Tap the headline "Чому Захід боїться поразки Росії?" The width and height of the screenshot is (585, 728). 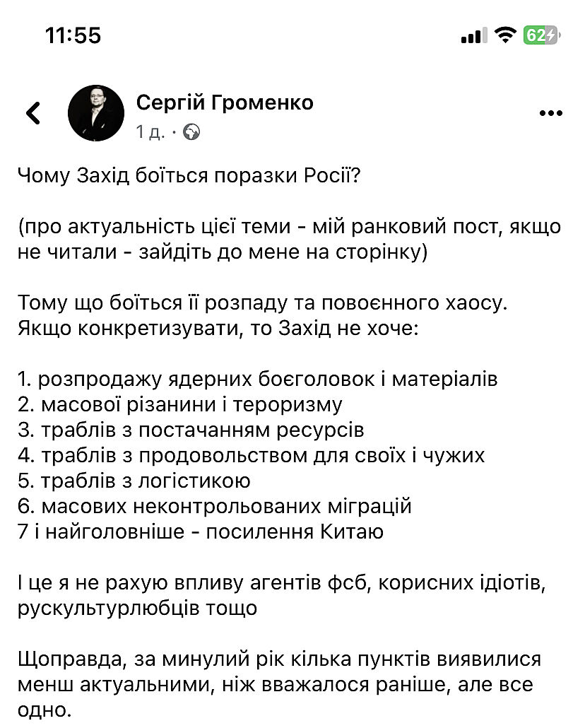coord(189,176)
